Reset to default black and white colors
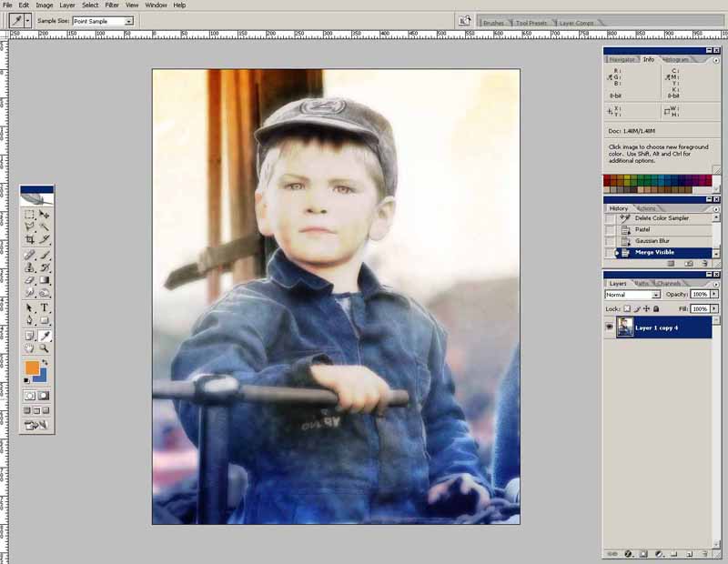728x564 pixels. pyautogui.click(x=26, y=380)
